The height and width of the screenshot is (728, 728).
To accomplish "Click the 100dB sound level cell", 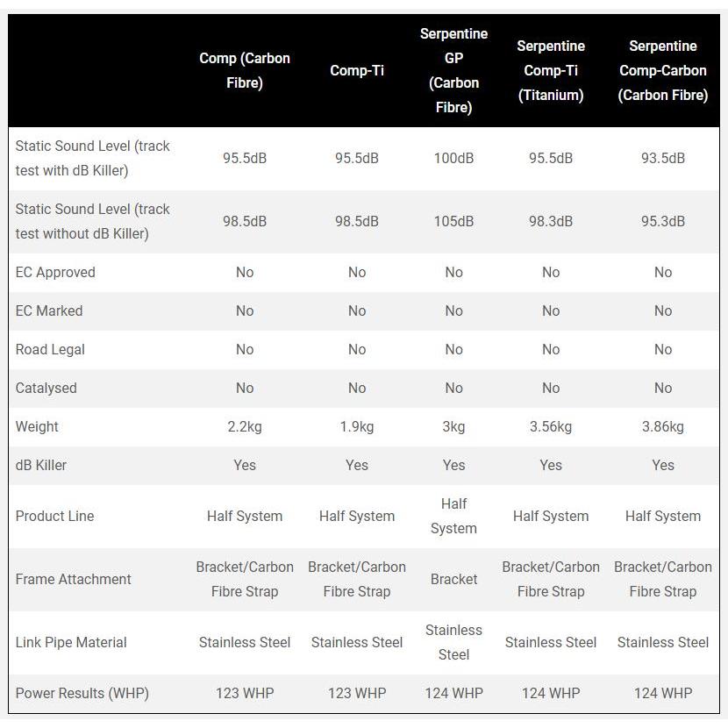I will tap(453, 159).
